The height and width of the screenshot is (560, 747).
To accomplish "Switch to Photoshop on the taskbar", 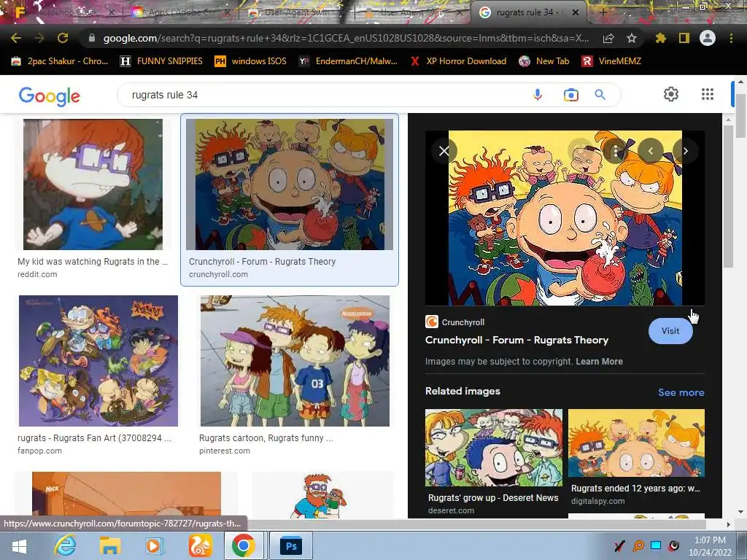I will click(x=291, y=545).
